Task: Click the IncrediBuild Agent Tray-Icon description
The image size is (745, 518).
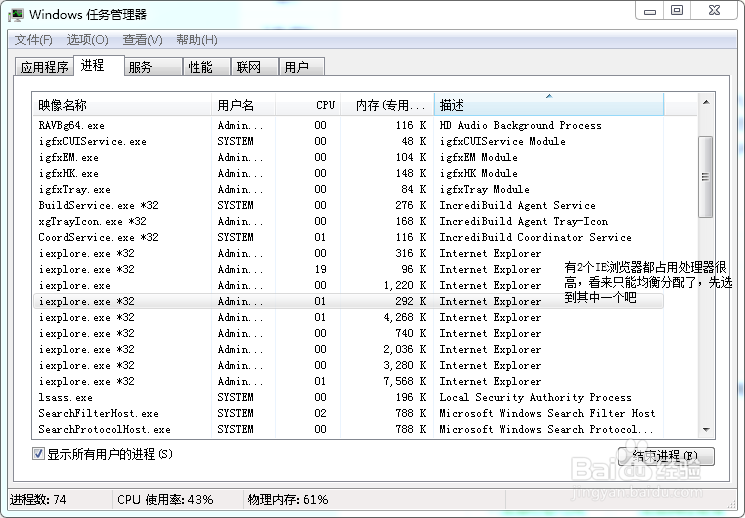Action: click(x=524, y=221)
